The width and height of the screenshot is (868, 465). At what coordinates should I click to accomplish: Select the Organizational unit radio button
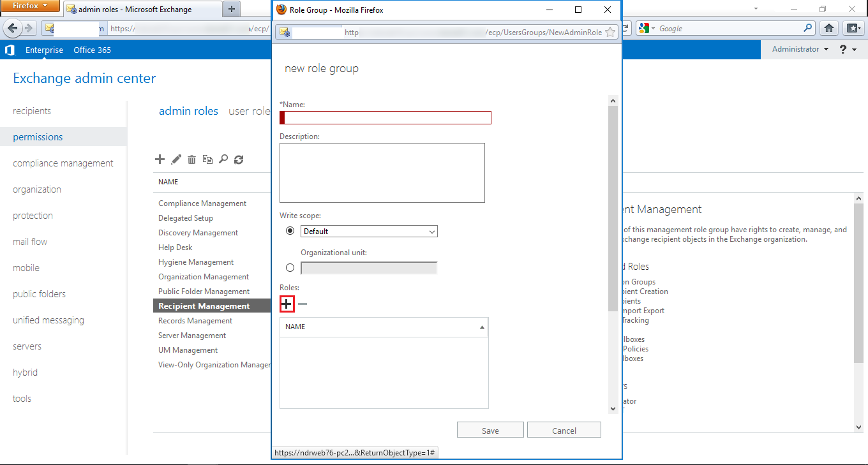(290, 268)
